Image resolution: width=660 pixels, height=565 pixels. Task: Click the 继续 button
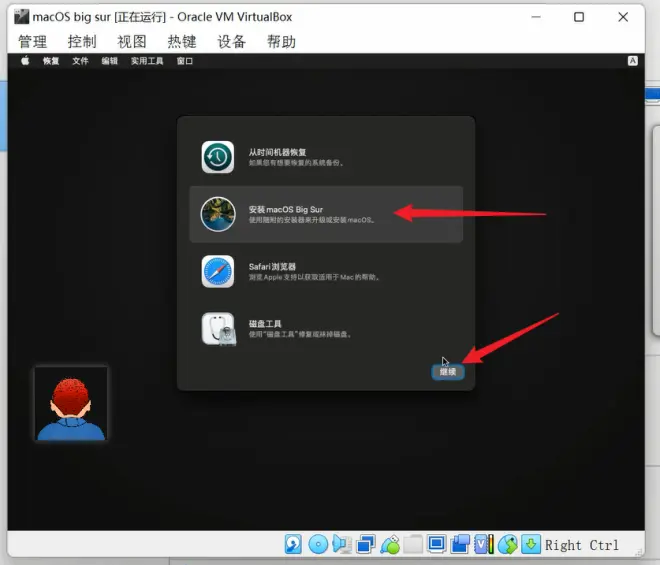[448, 372]
